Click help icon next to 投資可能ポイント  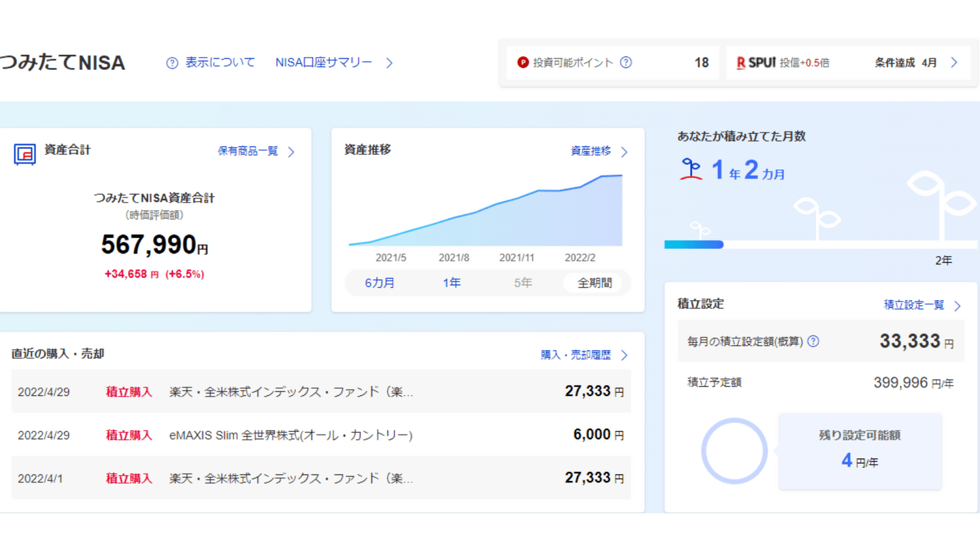click(626, 63)
